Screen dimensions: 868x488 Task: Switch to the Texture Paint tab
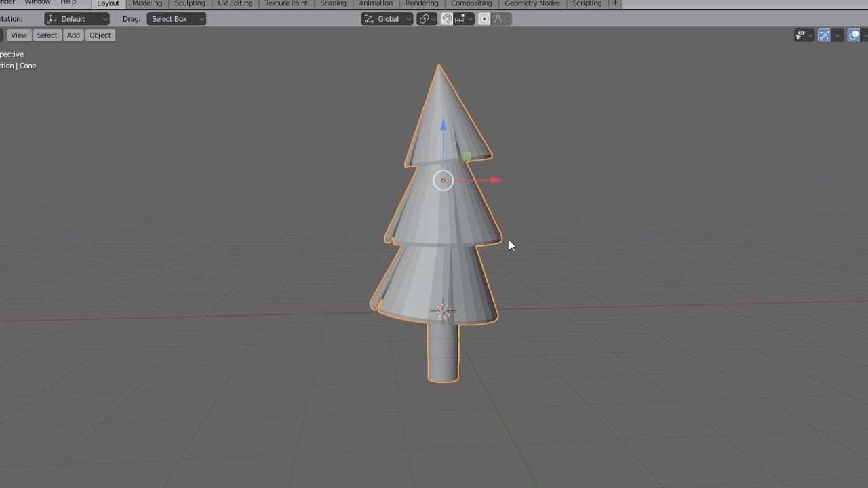tap(286, 3)
